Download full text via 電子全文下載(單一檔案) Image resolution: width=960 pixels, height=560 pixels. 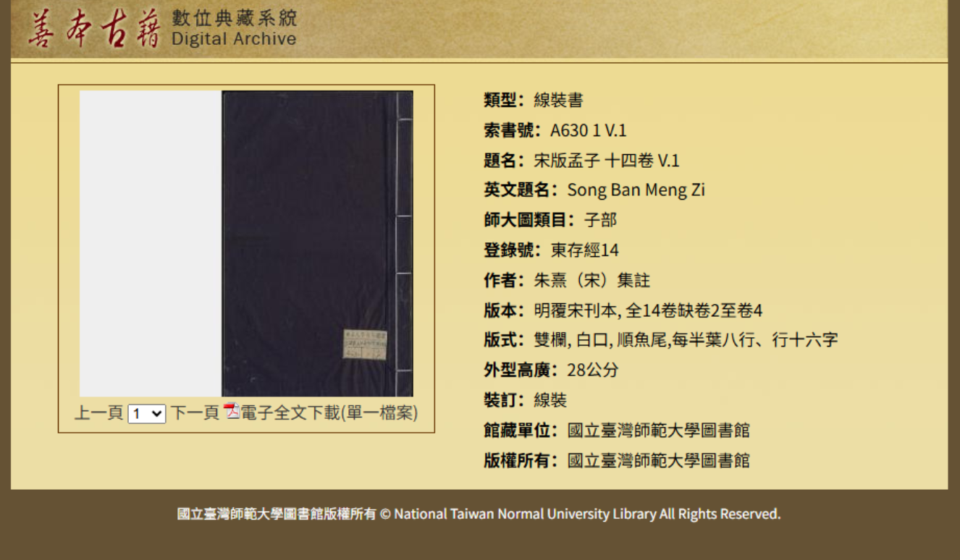329,413
